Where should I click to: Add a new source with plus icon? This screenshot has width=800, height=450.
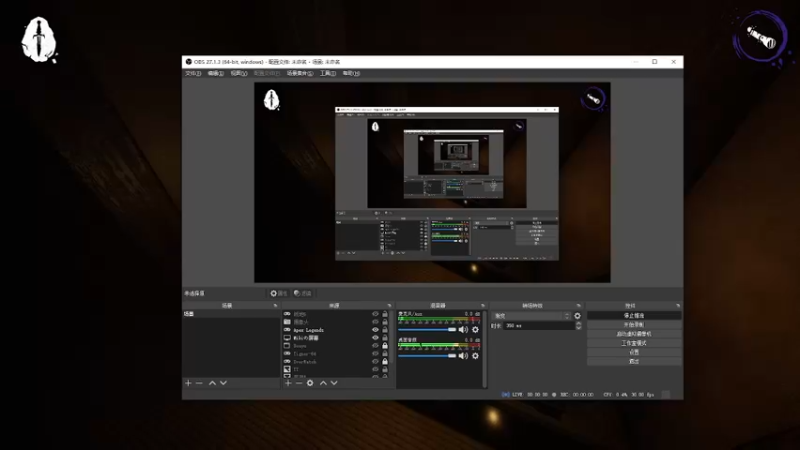coord(288,383)
